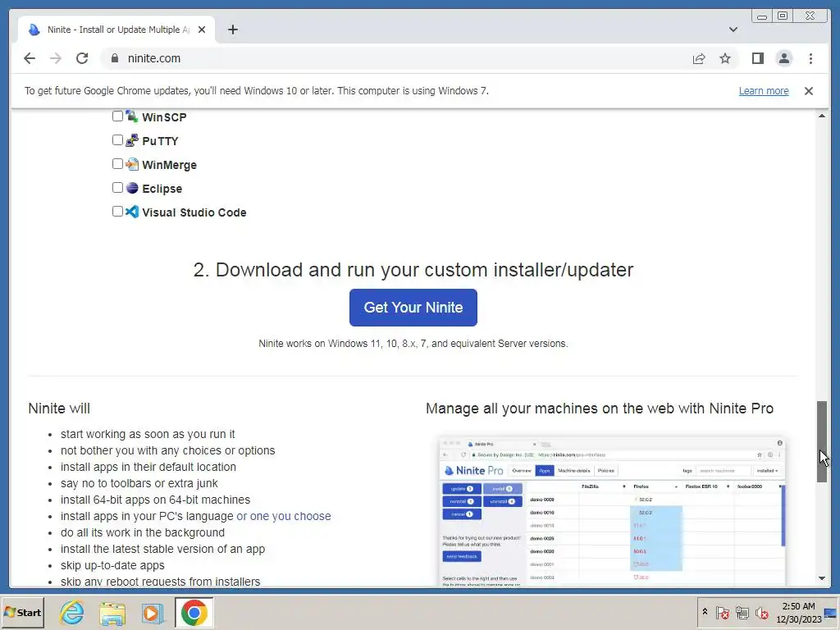Viewport: 840px width, 630px height.
Task: Click the Visual Studio Code label
Action: coord(194,212)
